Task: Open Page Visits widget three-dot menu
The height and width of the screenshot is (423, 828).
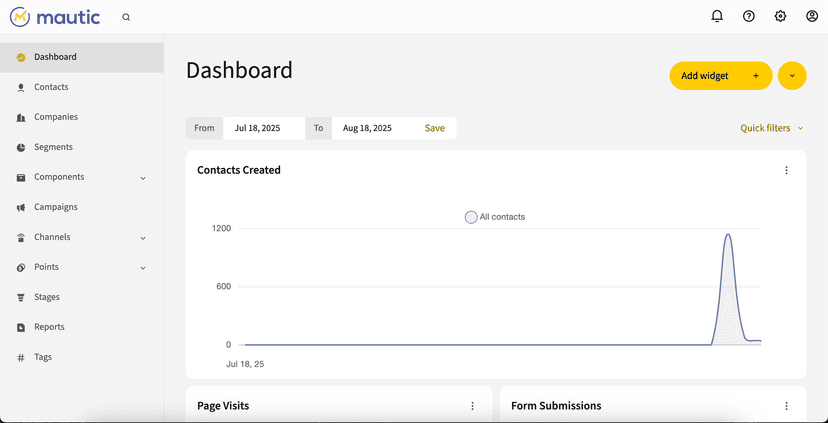Action: [x=473, y=406]
